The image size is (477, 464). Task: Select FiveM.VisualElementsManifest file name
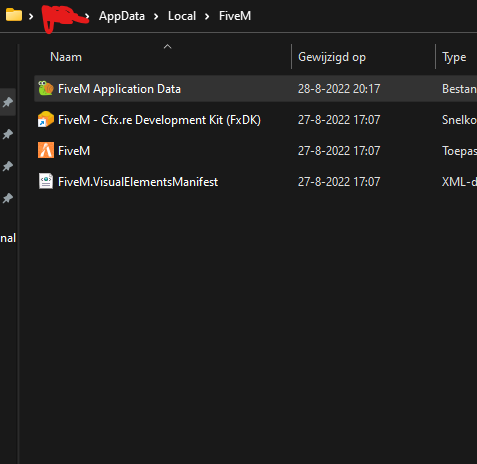coord(138,182)
